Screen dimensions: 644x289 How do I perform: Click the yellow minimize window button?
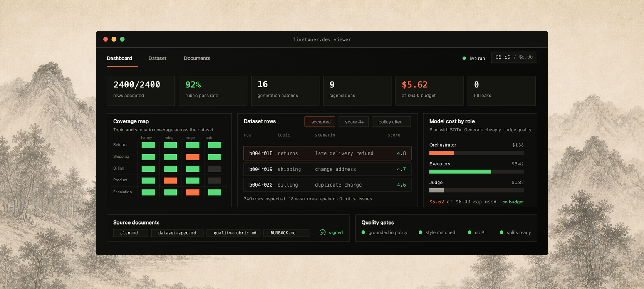point(114,39)
